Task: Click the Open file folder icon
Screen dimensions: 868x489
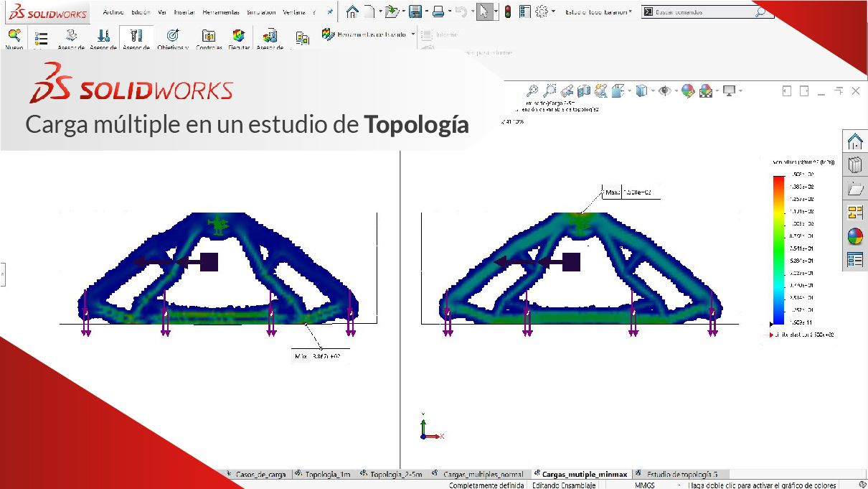Action: coord(392,11)
